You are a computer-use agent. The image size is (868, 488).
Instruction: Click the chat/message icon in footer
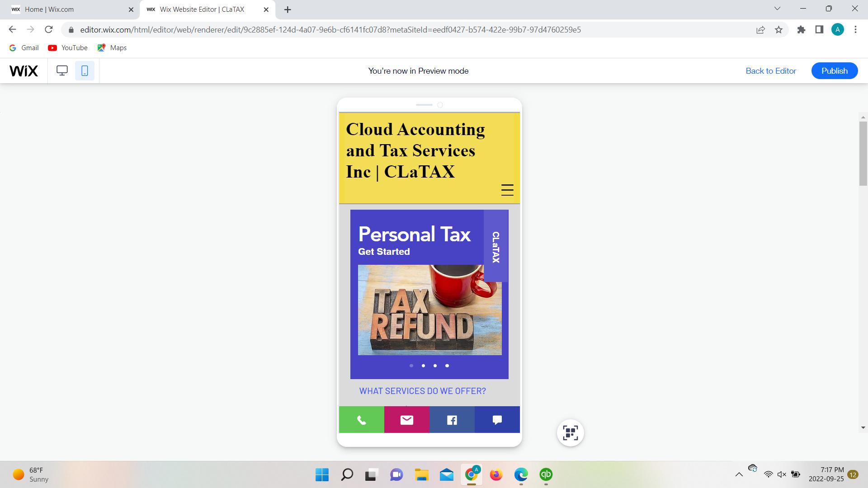click(x=497, y=419)
